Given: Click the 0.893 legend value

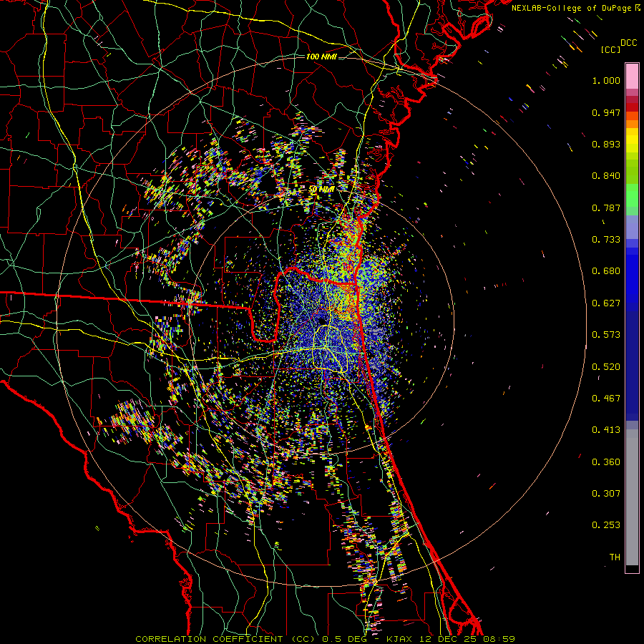Looking at the screenshot, I should (x=606, y=144).
